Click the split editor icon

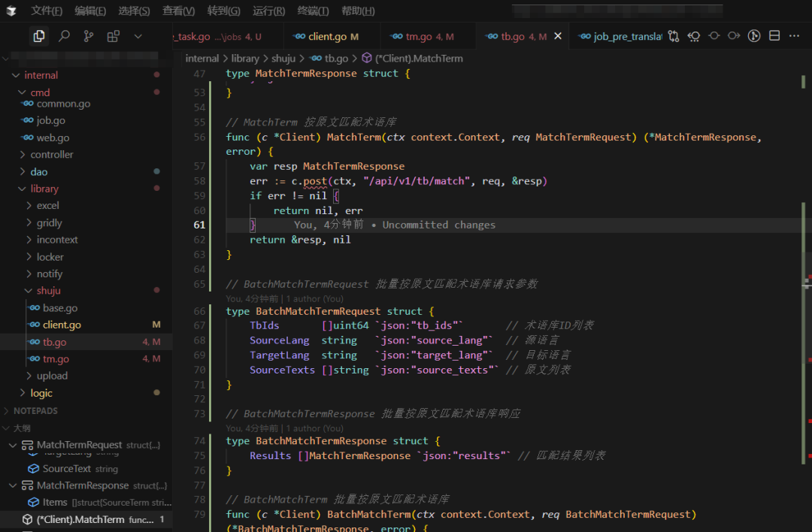pyautogui.click(x=774, y=36)
